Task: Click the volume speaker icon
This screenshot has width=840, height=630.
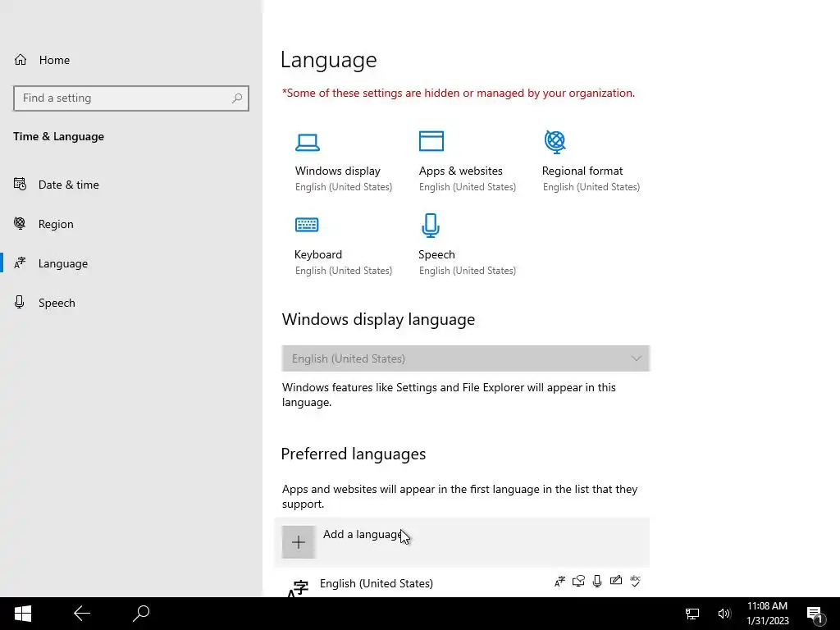Action: click(x=724, y=614)
